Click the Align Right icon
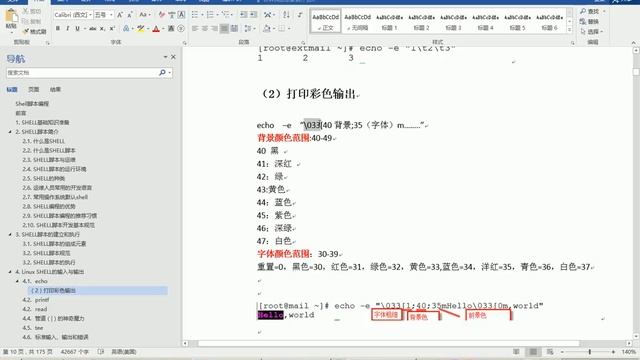The width and height of the screenshot is (640, 360). [214, 29]
